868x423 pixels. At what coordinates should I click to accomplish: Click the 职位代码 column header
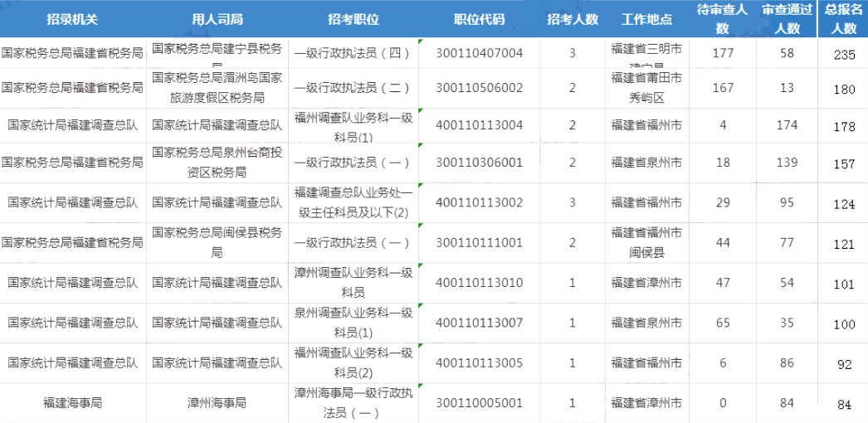tap(480, 19)
